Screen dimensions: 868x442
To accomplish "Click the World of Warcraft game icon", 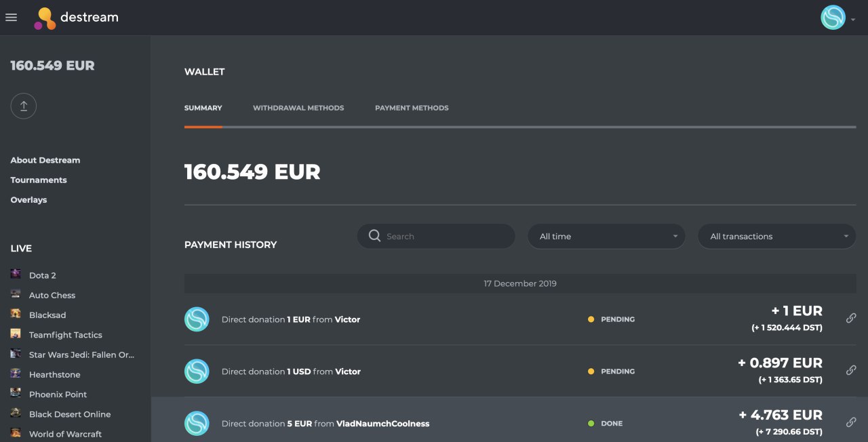I will click(x=16, y=433).
